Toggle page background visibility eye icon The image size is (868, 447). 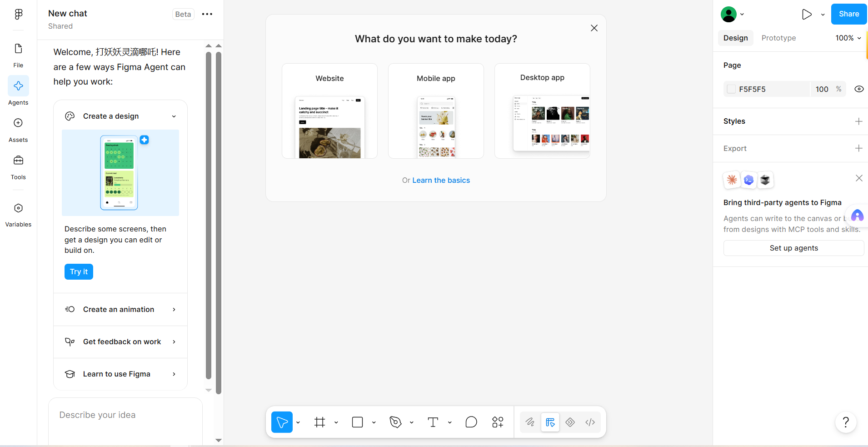tap(859, 89)
